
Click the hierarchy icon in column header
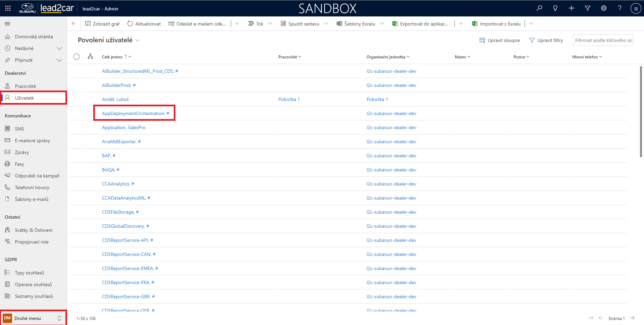click(x=90, y=57)
